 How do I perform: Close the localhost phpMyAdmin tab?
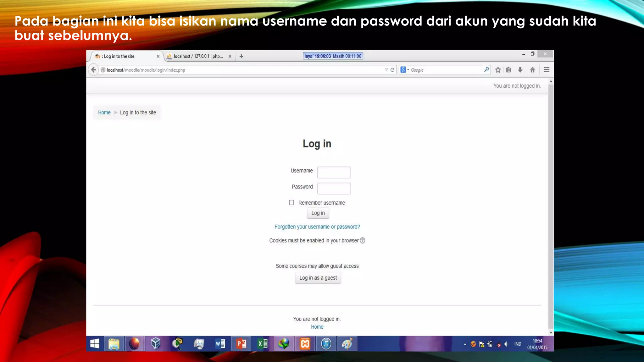(230, 56)
